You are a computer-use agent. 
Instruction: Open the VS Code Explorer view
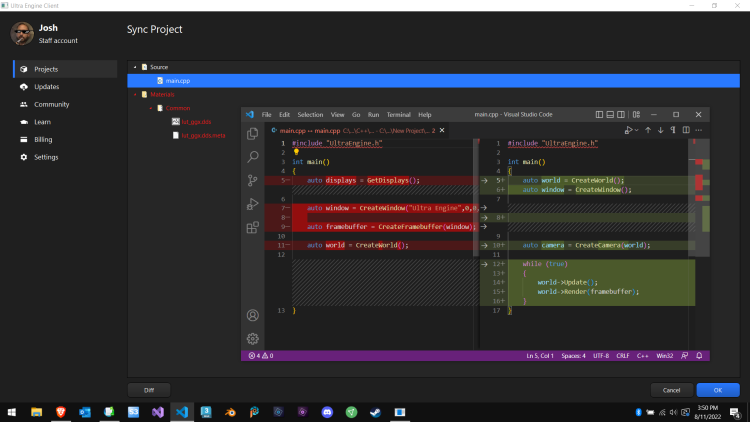253,133
